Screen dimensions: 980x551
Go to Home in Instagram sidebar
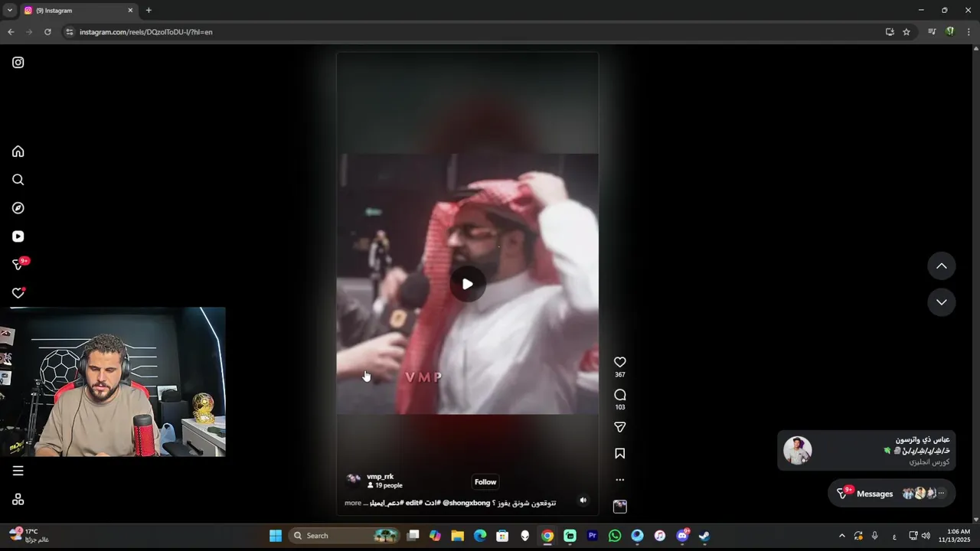pyautogui.click(x=18, y=152)
